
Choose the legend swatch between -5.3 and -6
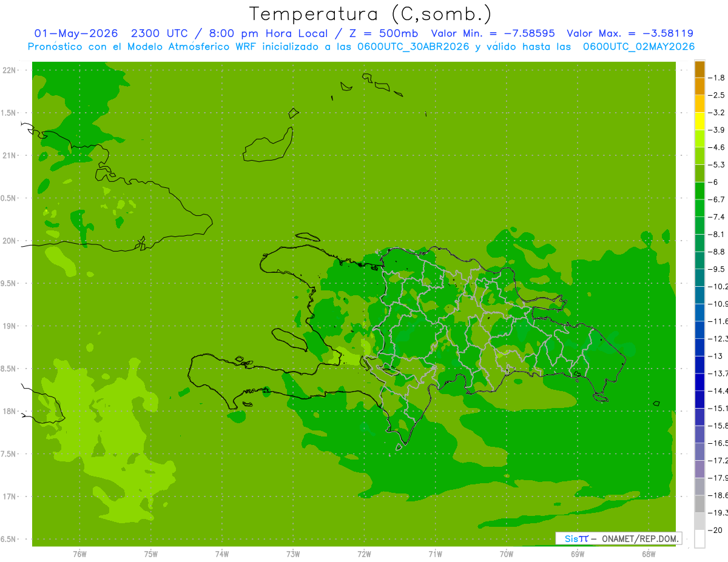click(x=699, y=173)
